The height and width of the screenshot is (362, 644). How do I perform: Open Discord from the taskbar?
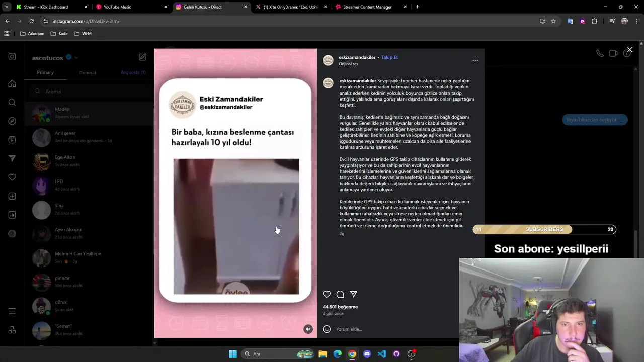(x=367, y=354)
